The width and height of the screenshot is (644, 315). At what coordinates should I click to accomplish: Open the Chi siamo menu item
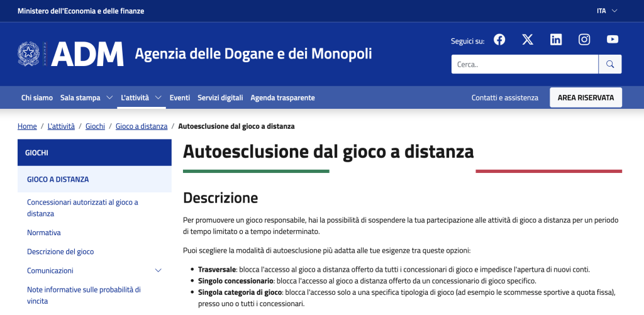[x=37, y=97]
